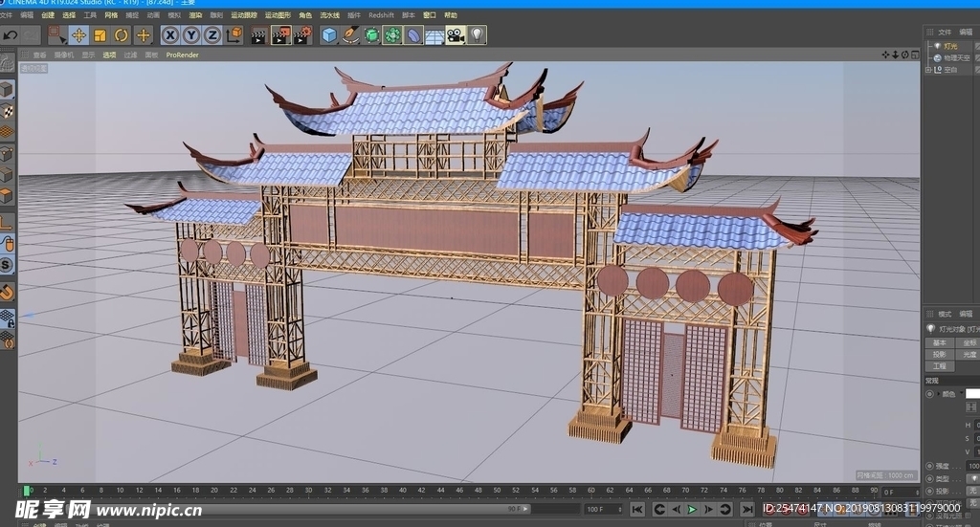Click the Undo arrow icon
Image resolution: width=980 pixels, height=527 pixels.
point(11,35)
